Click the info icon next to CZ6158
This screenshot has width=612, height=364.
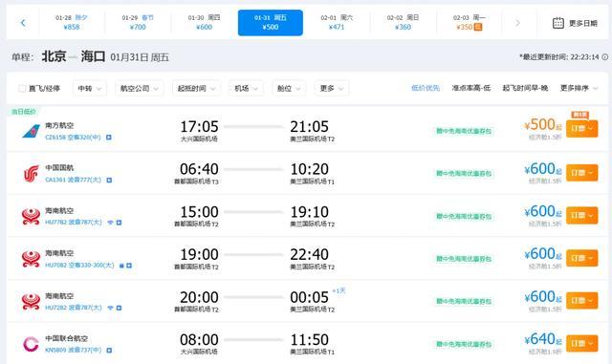pyautogui.click(x=109, y=138)
